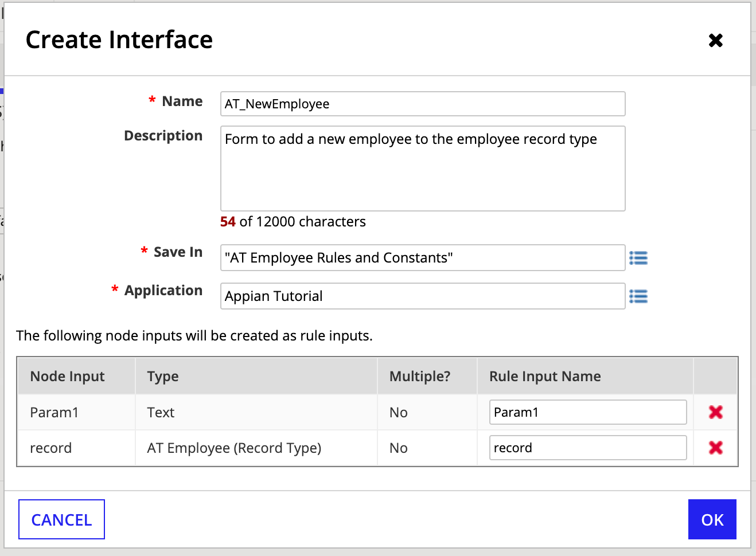Click the AT Employee (Record Type) cell
The height and width of the screenshot is (556, 756).
256,448
